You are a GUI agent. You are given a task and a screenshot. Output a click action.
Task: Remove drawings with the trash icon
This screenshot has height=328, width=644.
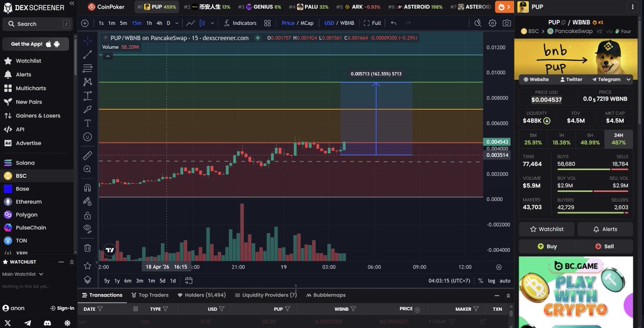(x=87, y=248)
